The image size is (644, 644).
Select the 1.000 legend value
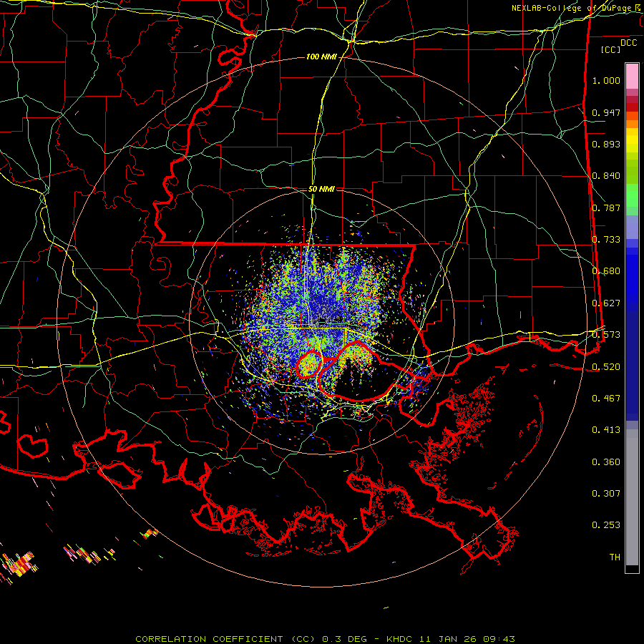[x=606, y=80]
